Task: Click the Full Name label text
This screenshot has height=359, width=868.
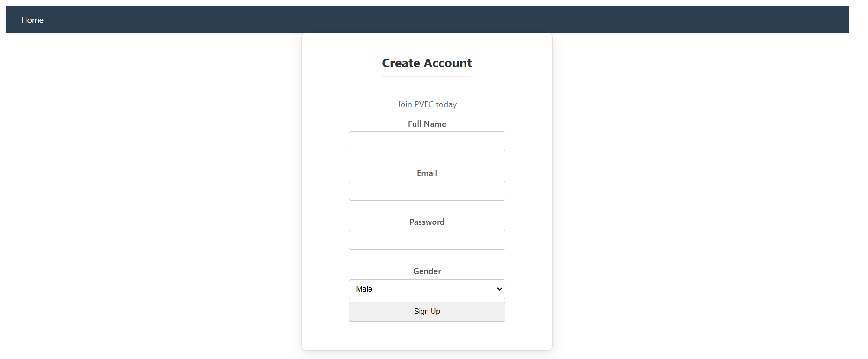Action: (427, 124)
